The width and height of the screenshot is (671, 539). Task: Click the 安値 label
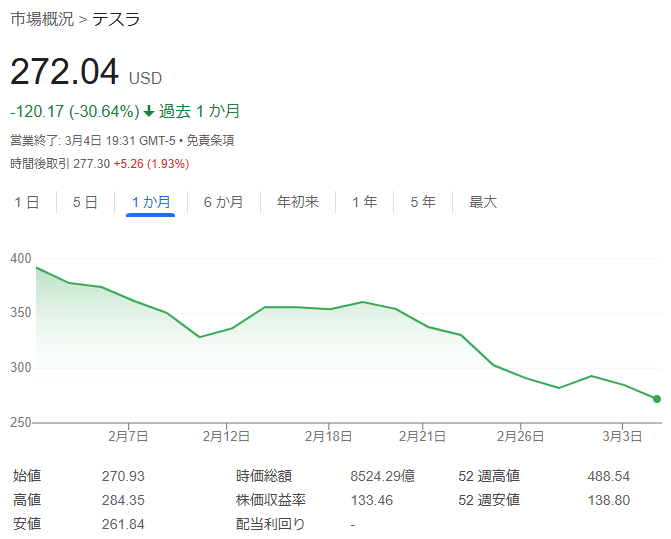(27, 524)
